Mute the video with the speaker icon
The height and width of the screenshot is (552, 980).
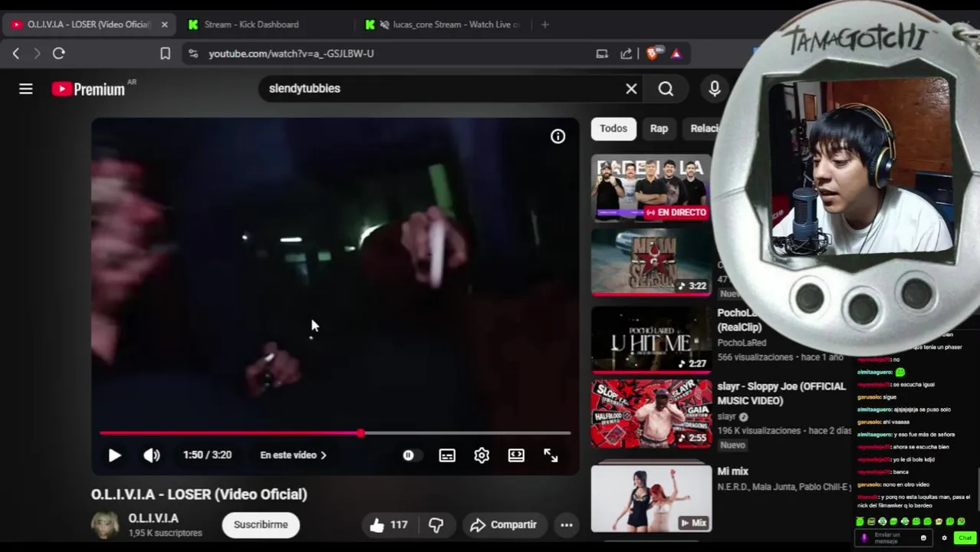pos(152,455)
